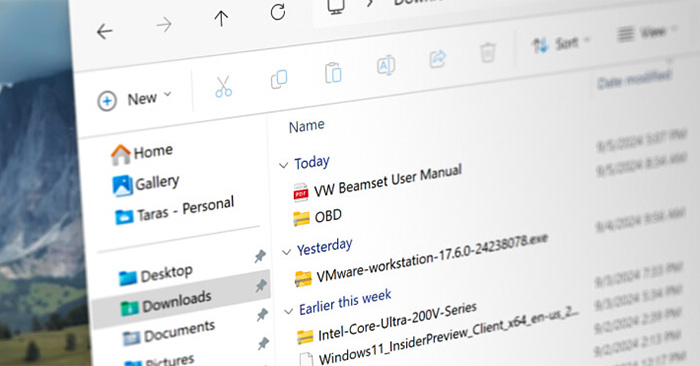Open Home in the navigation pane

pos(142,154)
